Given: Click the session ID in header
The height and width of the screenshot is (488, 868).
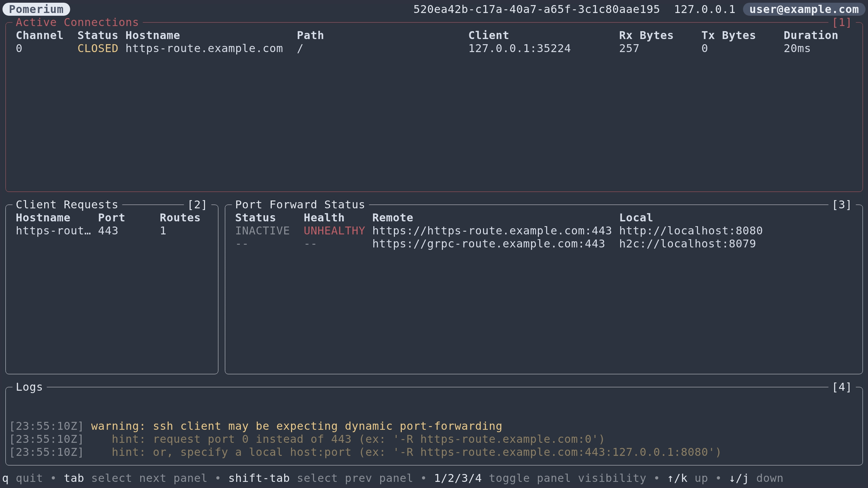Looking at the screenshot, I should [536, 9].
